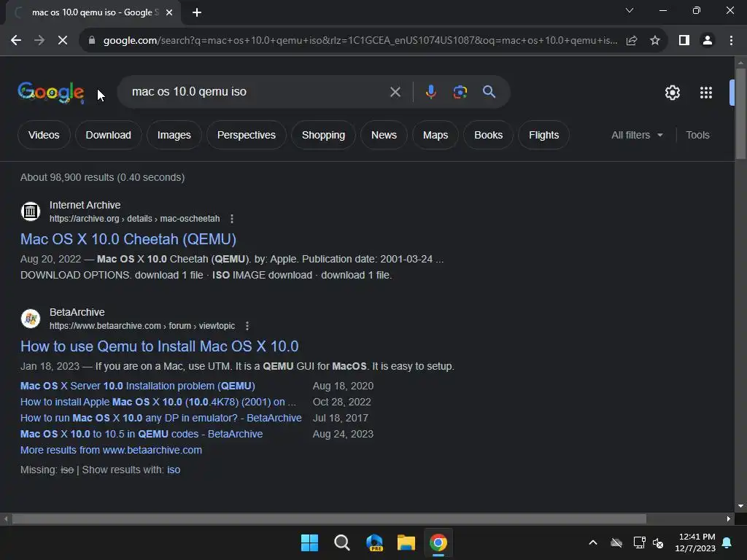Go to Google homepage via logo
The width and height of the screenshot is (747, 560).
click(x=51, y=92)
